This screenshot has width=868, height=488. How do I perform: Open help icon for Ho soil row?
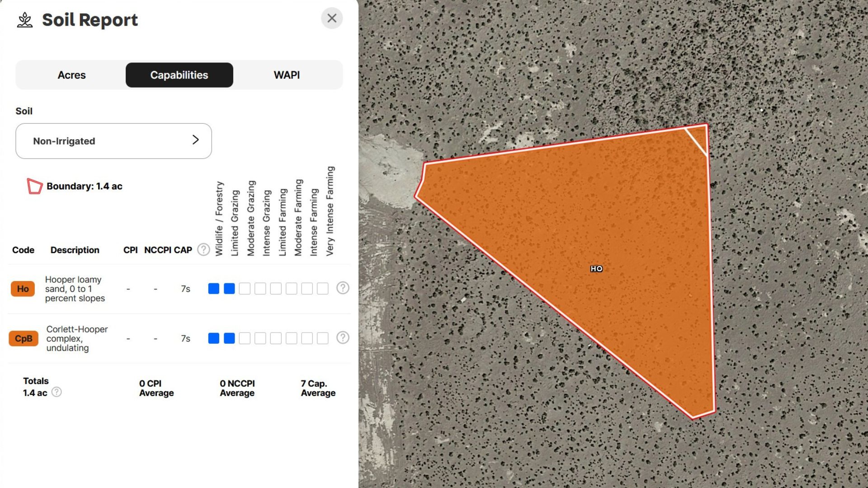point(343,288)
